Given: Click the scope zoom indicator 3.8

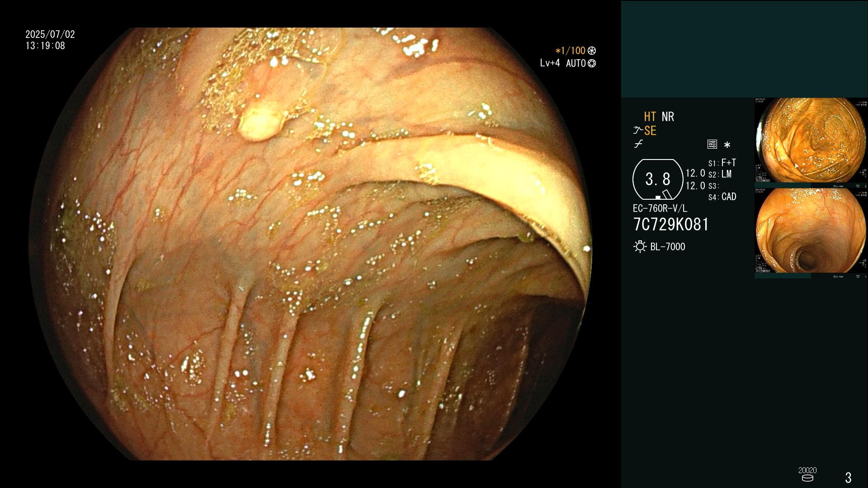Looking at the screenshot, I should tap(658, 179).
